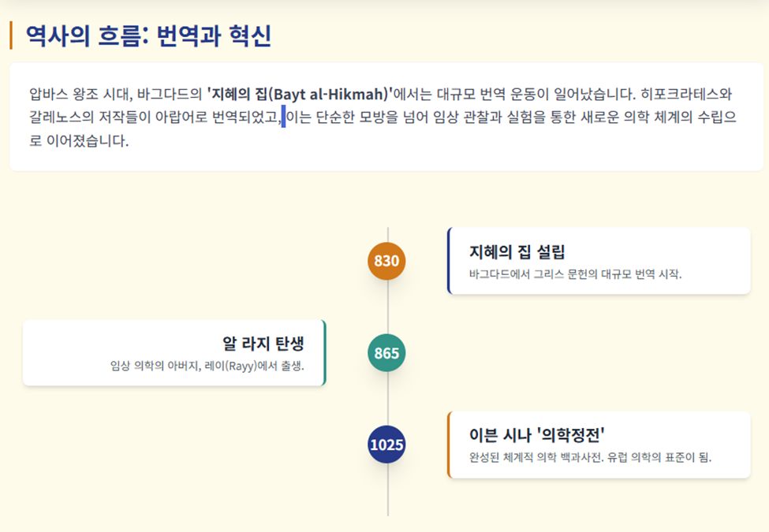The width and height of the screenshot is (769, 532).
Task: Click the orange bar beside the heading
Action: pyautogui.click(x=11, y=35)
